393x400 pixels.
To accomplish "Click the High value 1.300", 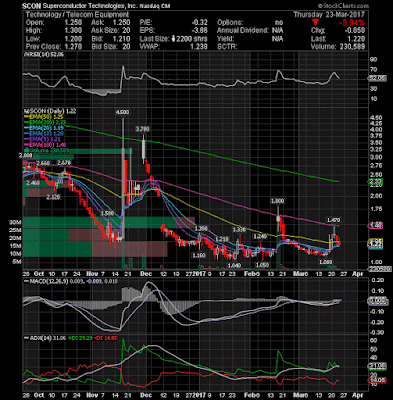I will (72, 31).
